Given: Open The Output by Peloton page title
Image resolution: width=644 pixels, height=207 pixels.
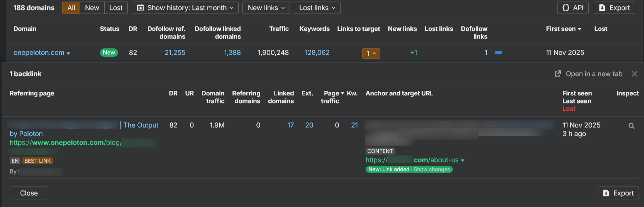Looking at the screenshot, I should click(x=141, y=125).
